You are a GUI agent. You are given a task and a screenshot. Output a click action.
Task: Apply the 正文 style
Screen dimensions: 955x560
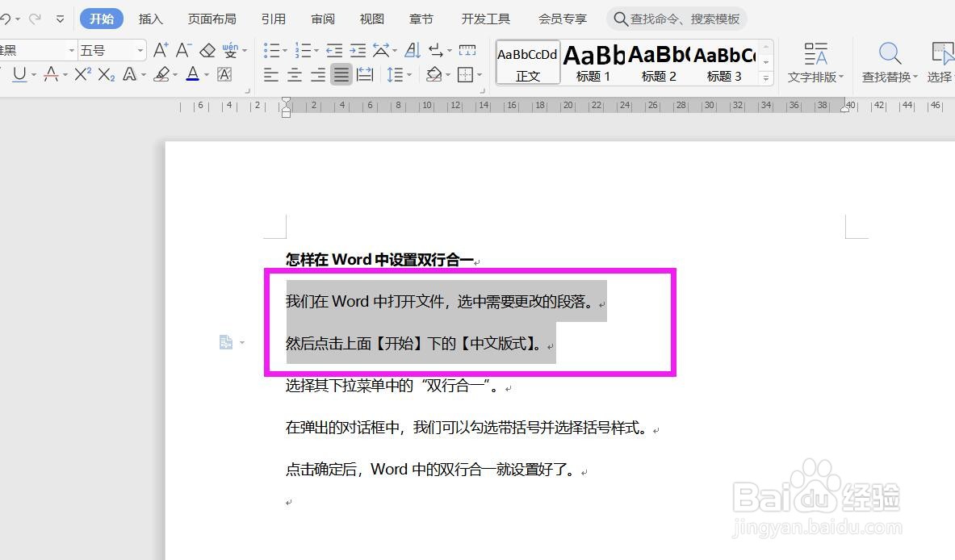[x=527, y=62]
